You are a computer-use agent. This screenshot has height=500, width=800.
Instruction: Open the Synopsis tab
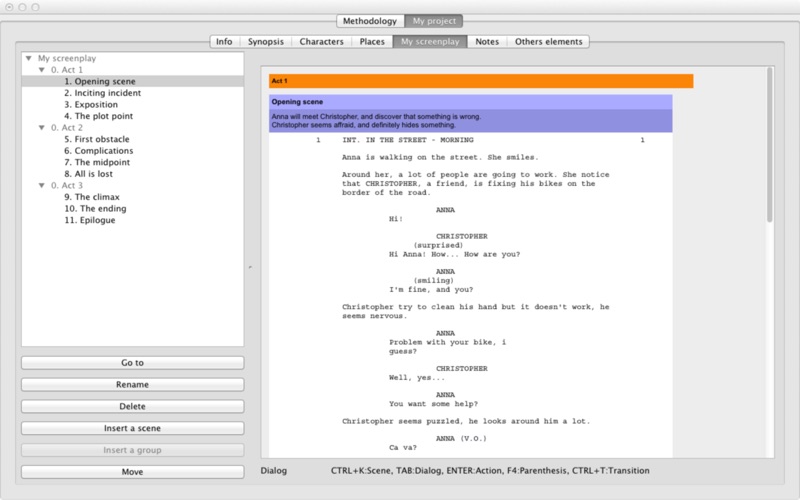pyautogui.click(x=265, y=41)
